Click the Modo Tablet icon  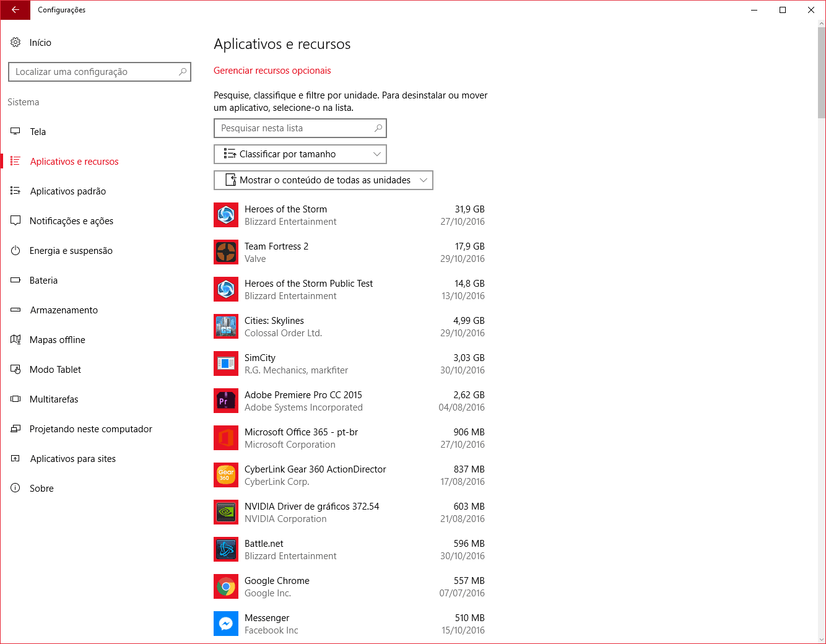[x=15, y=369]
